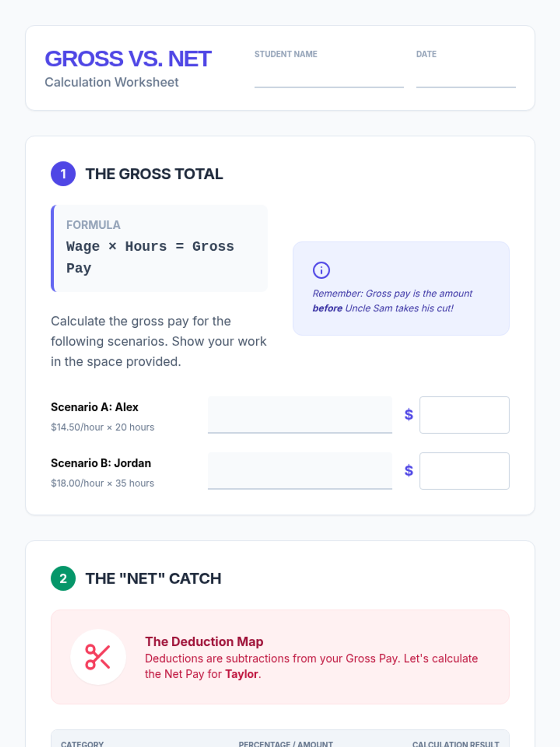Click the dollar sign for Alex's scenario
The image size is (560, 747).
(409, 415)
